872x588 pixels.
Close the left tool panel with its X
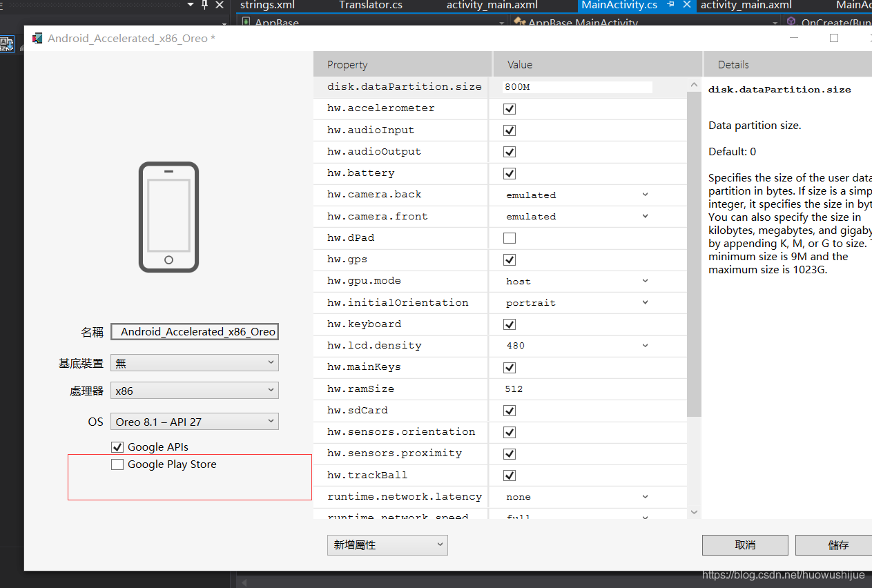point(220,5)
